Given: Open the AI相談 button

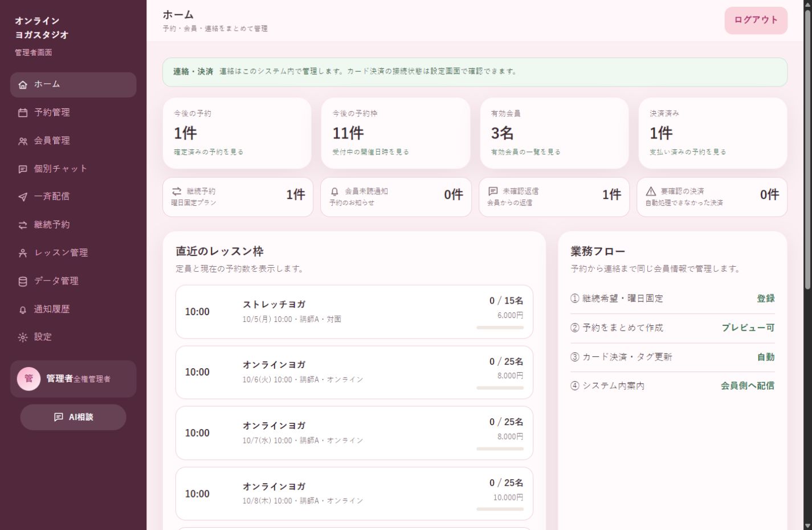Looking at the screenshot, I should 73,417.
